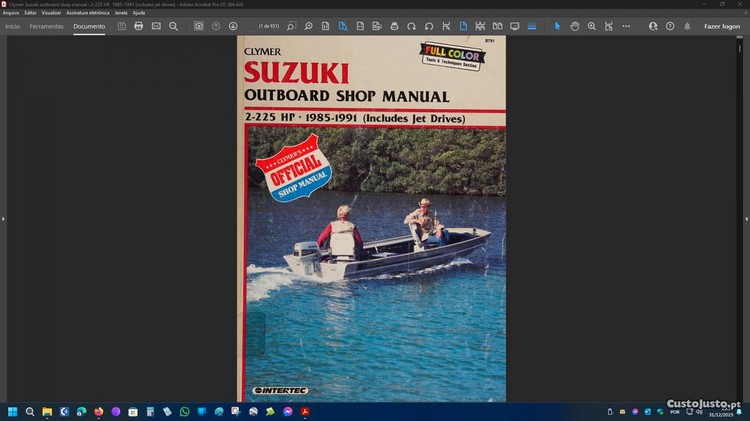Expand the right tools pane arrow
Image resolution: width=750 pixels, height=421 pixels.
[746, 218]
